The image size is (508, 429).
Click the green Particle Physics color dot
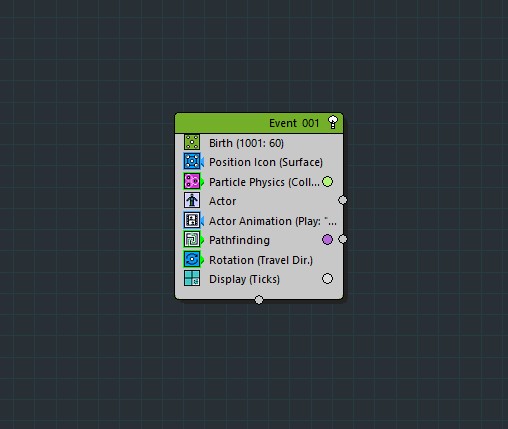pos(327,182)
